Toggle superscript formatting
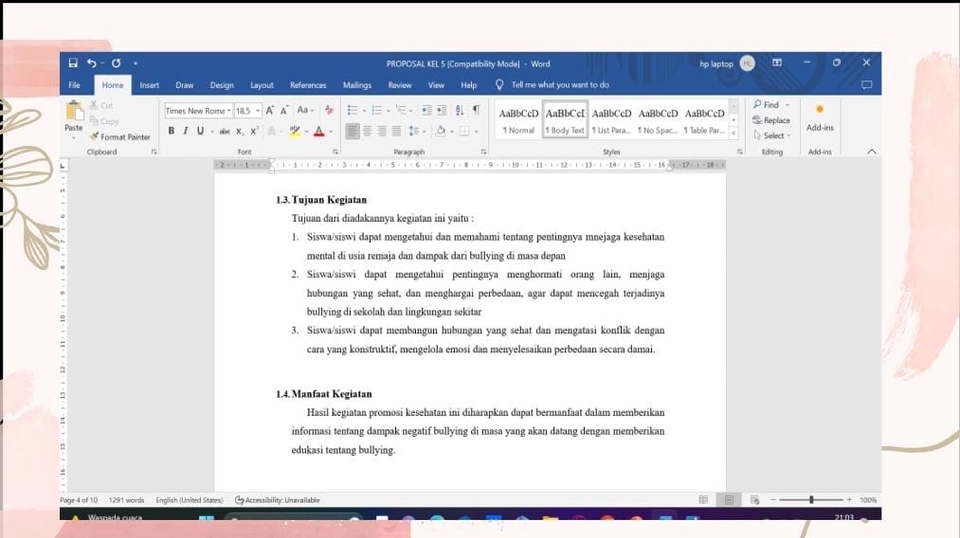The height and width of the screenshot is (538, 960). point(254,131)
